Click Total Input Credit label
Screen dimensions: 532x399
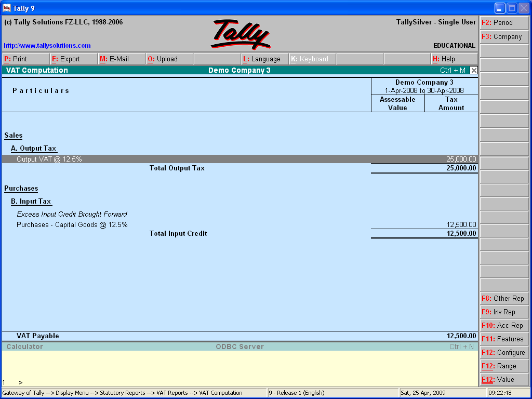coord(178,233)
